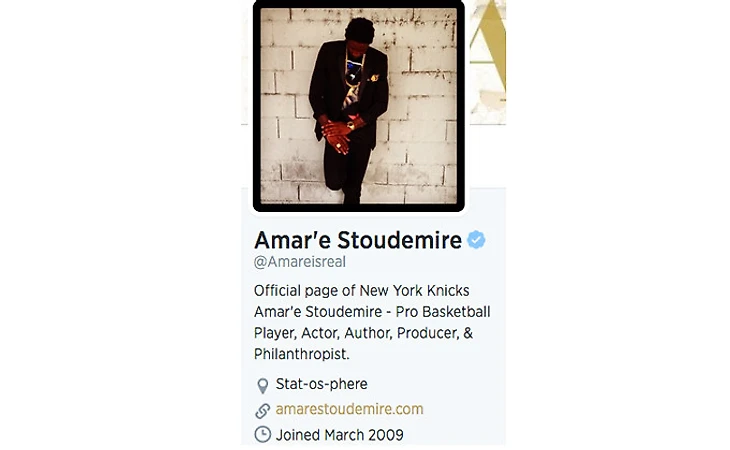
Task: Click the word Official in bio
Action: (x=277, y=291)
